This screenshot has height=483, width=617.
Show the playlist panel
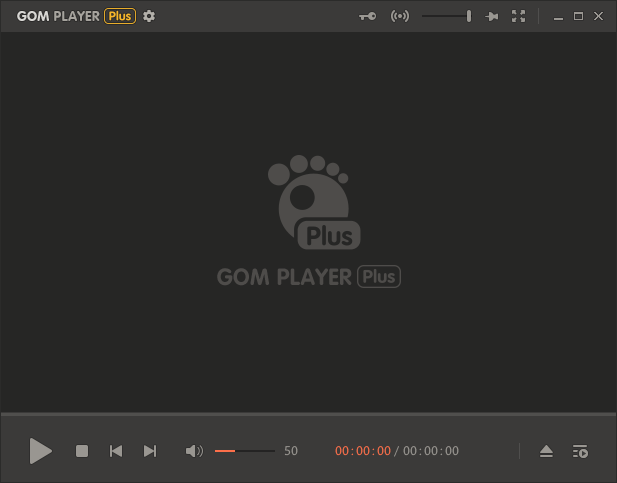(580, 451)
